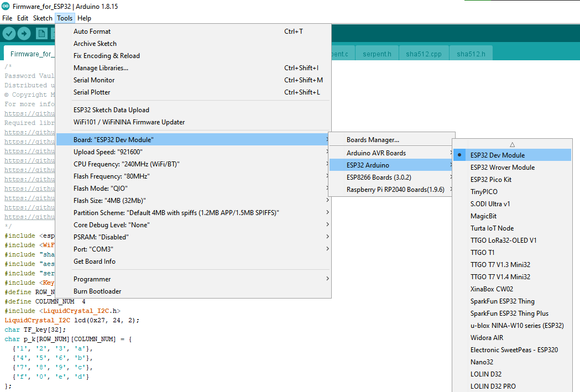Create a new sketch via the document icon

pos(41,34)
